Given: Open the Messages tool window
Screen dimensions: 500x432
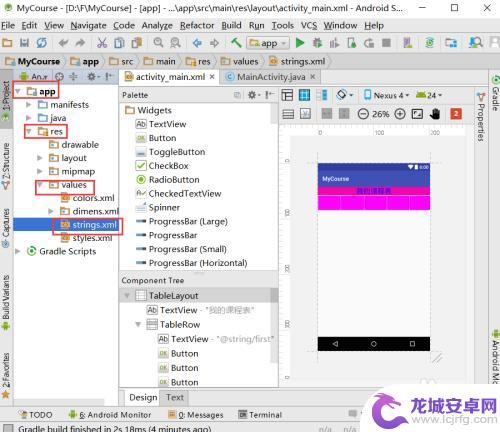Looking at the screenshot, I should pyautogui.click(x=196, y=415).
